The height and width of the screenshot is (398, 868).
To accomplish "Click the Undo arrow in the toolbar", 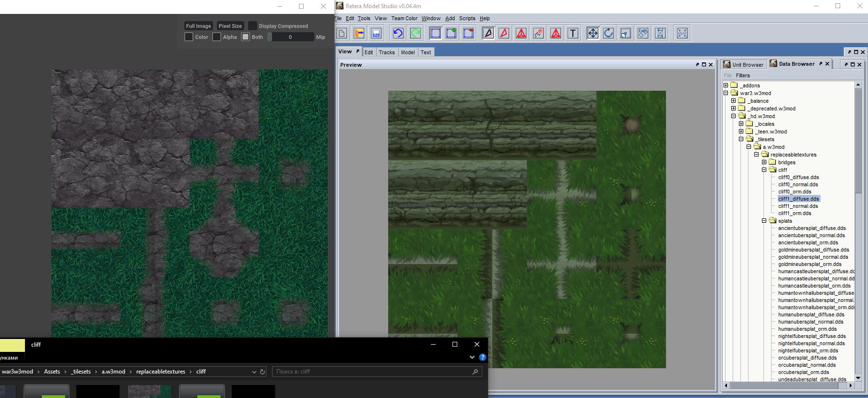I will click(x=398, y=33).
